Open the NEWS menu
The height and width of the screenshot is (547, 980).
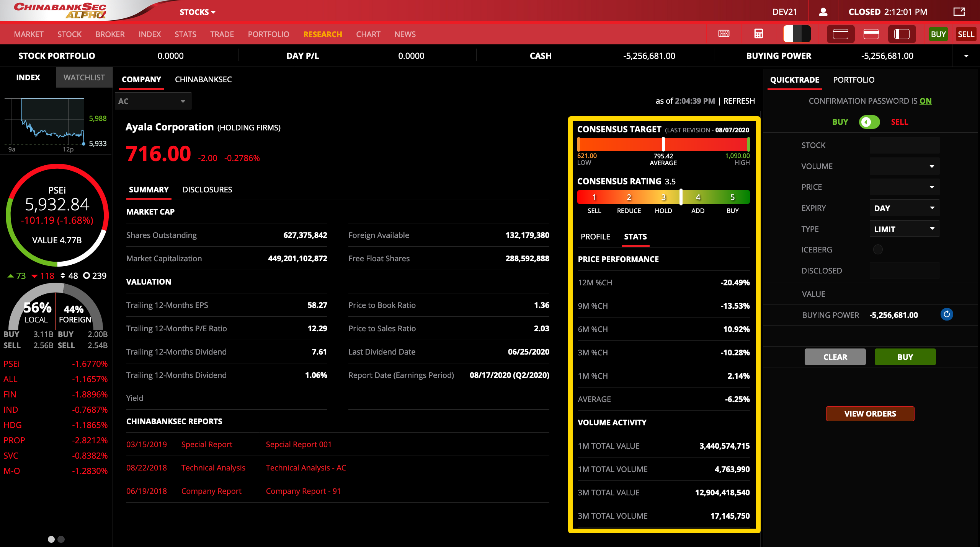[405, 34]
